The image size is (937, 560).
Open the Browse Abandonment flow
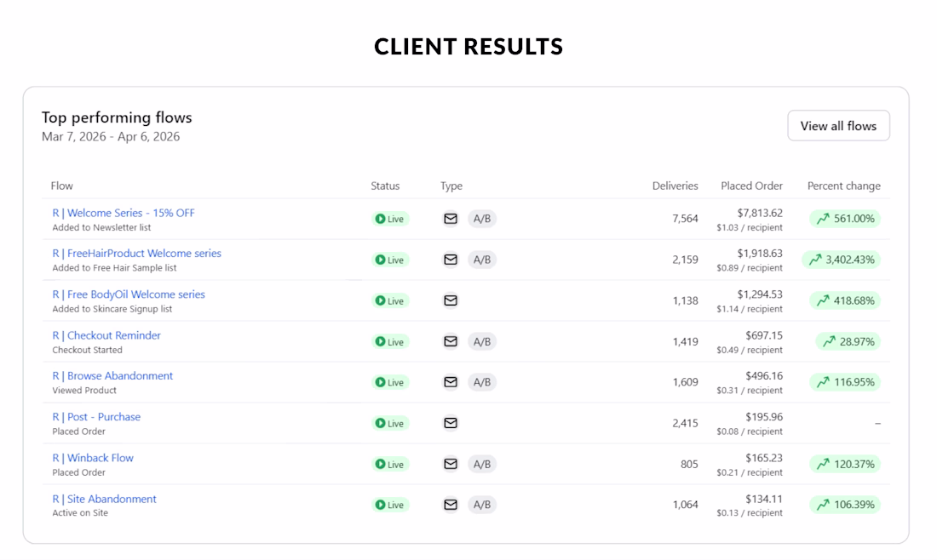(x=112, y=376)
